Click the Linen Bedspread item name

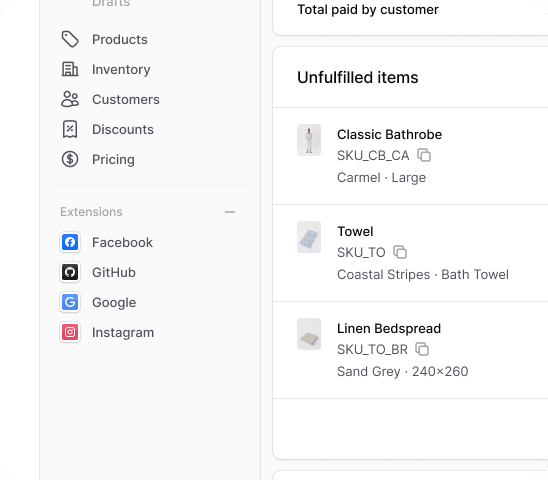(389, 329)
